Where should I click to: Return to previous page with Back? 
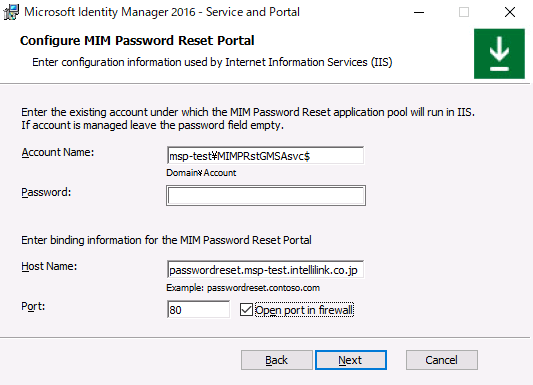click(x=277, y=360)
